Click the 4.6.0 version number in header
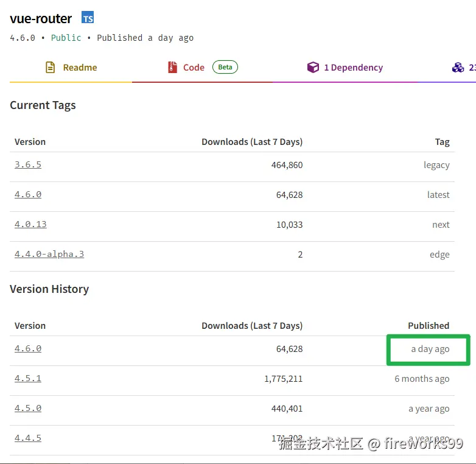The image size is (476, 464). coord(23,38)
